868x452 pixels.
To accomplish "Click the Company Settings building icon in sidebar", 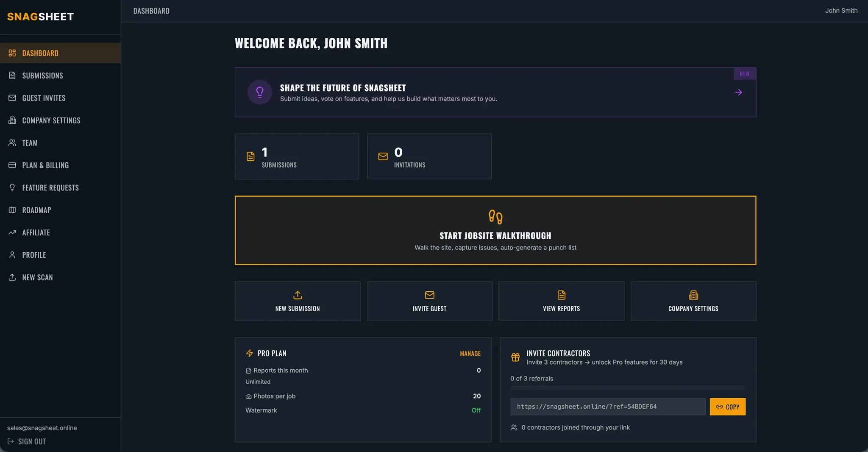I will pos(12,120).
